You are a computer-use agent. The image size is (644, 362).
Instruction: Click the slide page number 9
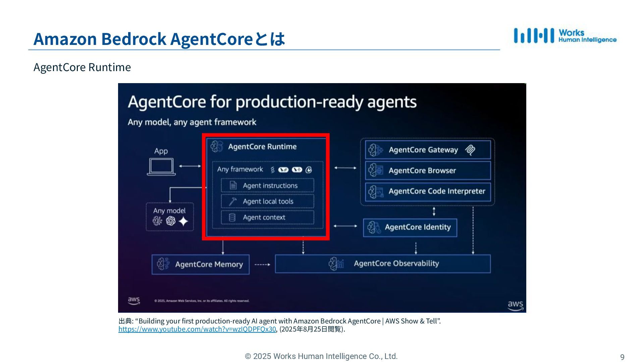622,357
